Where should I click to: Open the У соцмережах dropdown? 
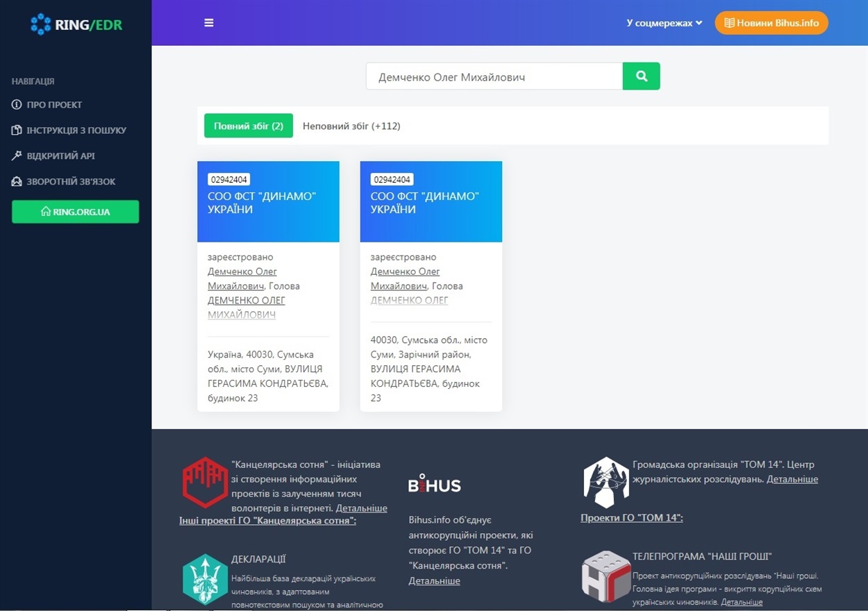tap(665, 23)
